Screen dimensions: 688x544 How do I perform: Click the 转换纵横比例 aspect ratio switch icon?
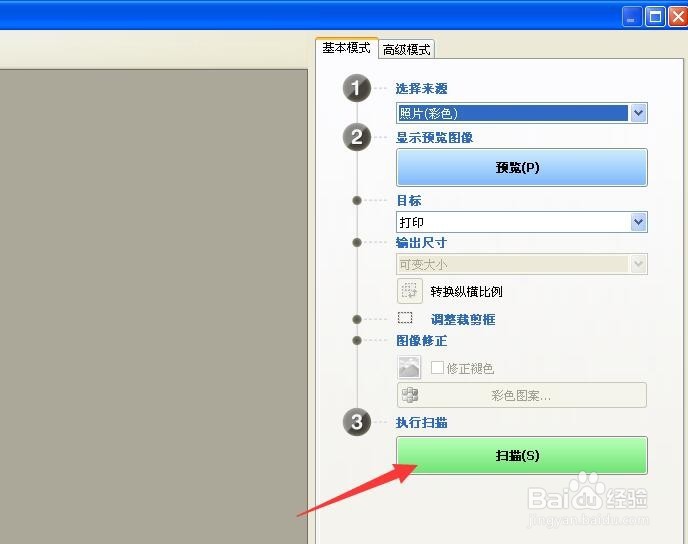[x=409, y=291]
